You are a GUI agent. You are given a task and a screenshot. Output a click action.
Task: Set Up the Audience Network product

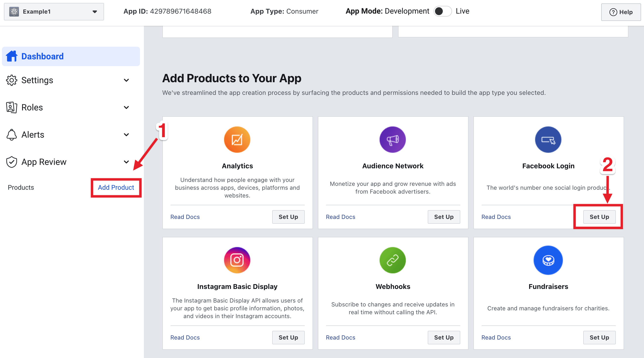tap(444, 217)
